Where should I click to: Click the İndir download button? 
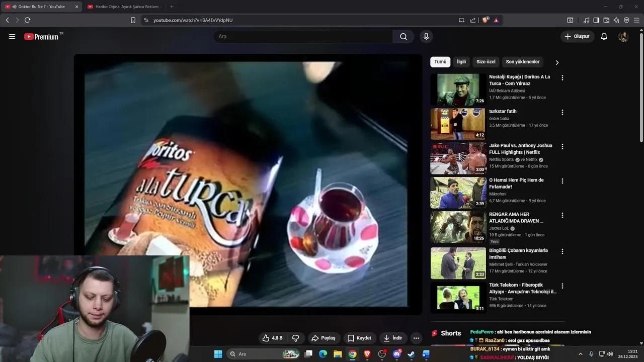(x=392, y=338)
